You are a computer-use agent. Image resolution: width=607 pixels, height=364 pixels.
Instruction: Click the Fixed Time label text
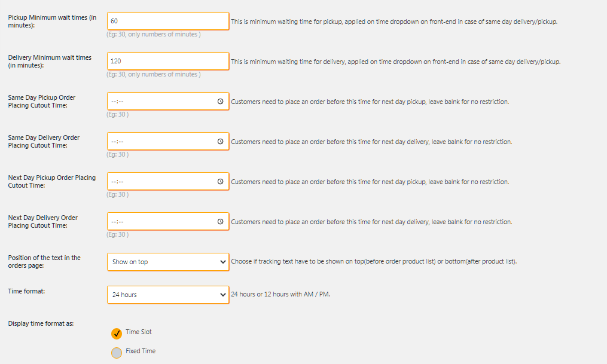[141, 351]
